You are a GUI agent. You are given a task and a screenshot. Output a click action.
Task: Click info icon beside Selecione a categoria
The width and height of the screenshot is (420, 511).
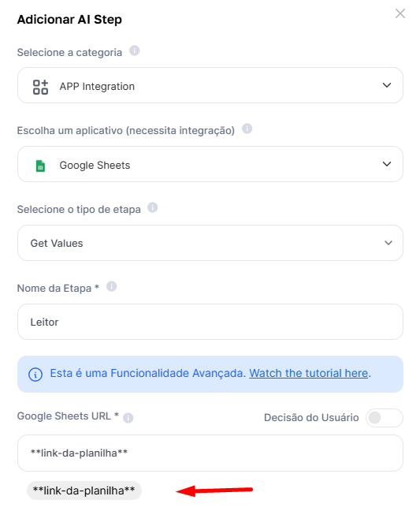click(x=135, y=50)
